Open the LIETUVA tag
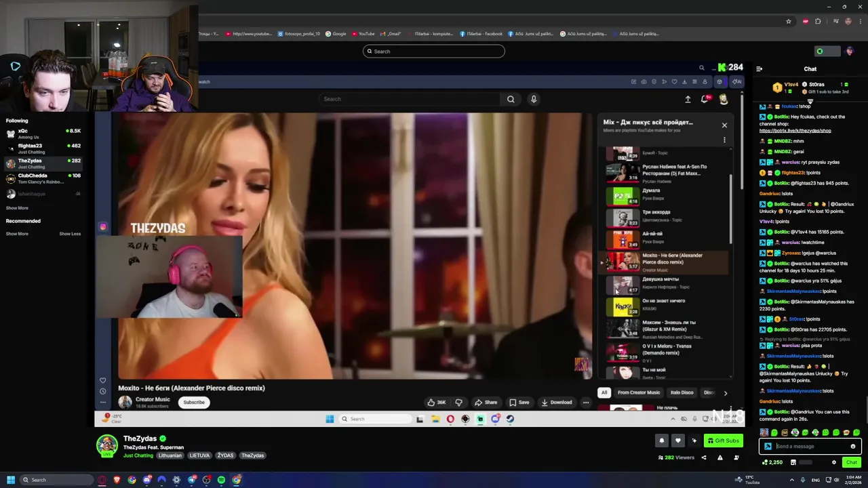Viewport: 868px width, 488px height. (x=199, y=455)
